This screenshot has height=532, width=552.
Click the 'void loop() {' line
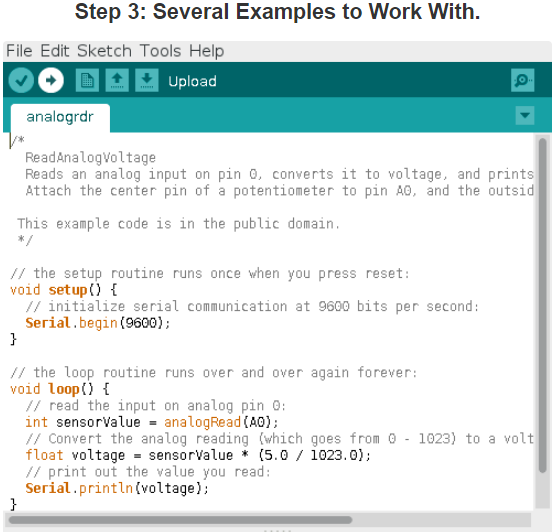(60, 389)
